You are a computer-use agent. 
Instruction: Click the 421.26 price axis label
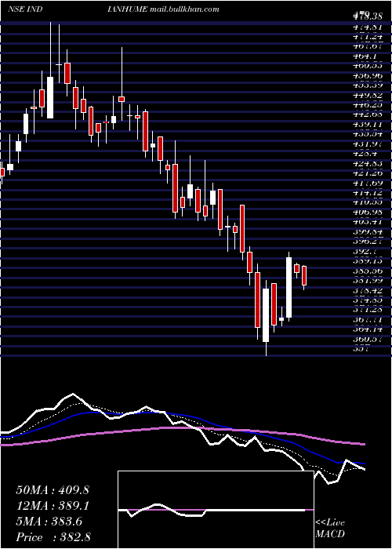tap(367, 173)
